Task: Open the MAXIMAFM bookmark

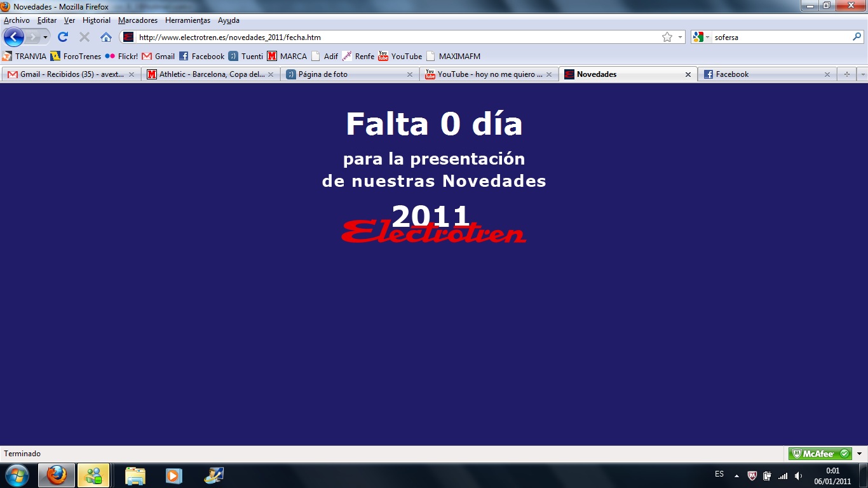Action: click(453, 56)
